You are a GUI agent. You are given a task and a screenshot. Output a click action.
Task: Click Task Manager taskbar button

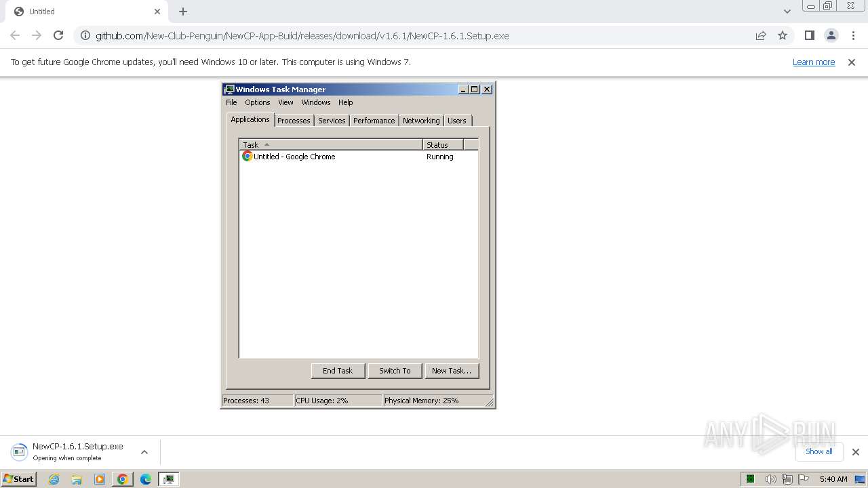point(169,479)
